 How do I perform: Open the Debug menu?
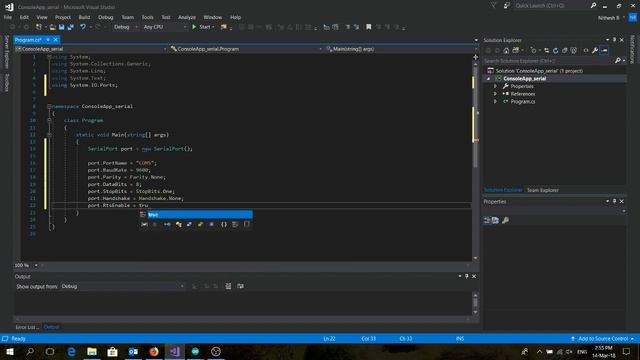coord(105,17)
